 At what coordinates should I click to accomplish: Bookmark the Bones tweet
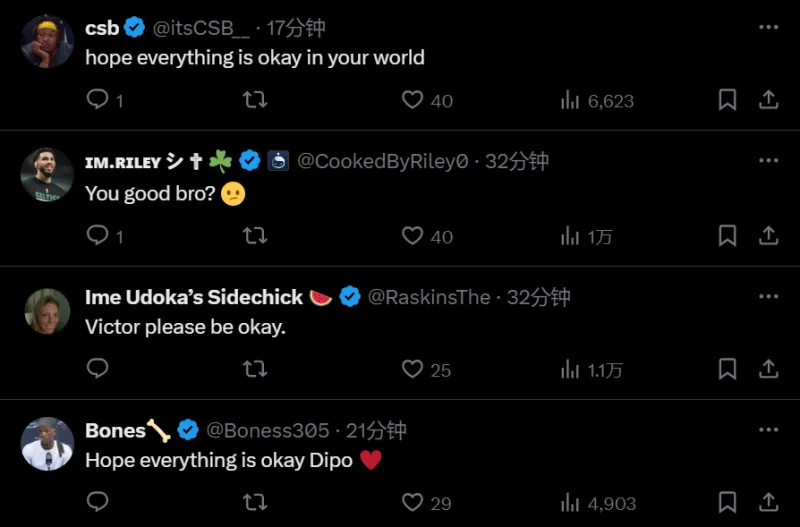tap(728, 503)
